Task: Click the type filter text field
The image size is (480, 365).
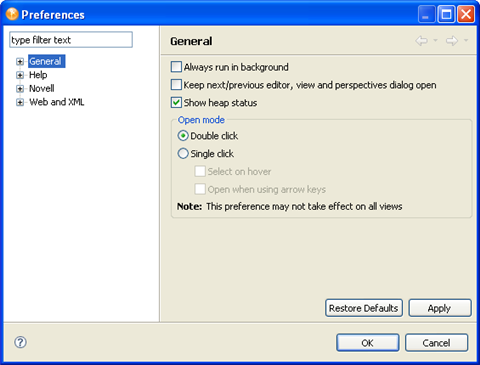Action: (71, 40)
